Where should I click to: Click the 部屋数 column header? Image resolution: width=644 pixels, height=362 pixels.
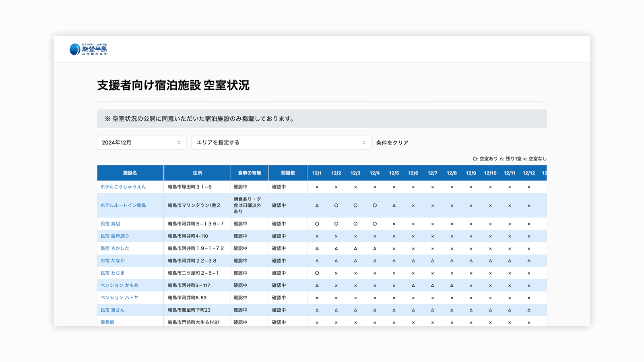click(288, 173)
